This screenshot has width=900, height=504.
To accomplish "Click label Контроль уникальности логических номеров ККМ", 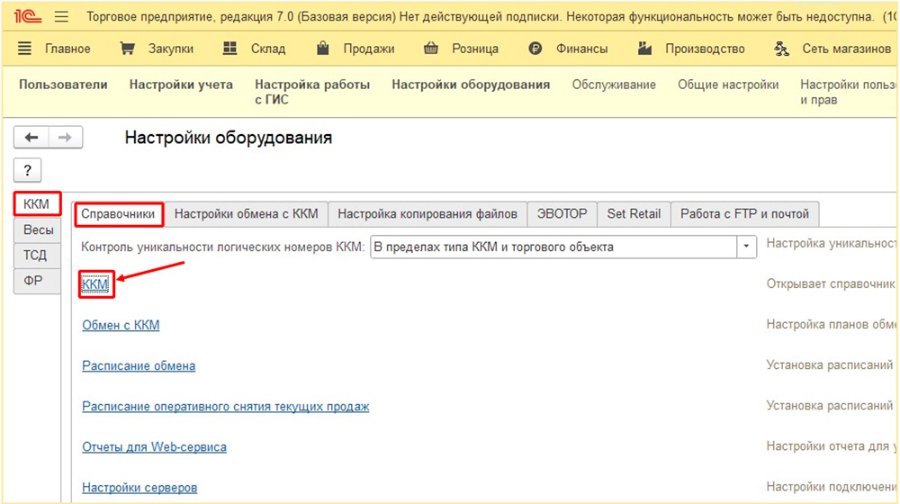I will coord(223,247).
